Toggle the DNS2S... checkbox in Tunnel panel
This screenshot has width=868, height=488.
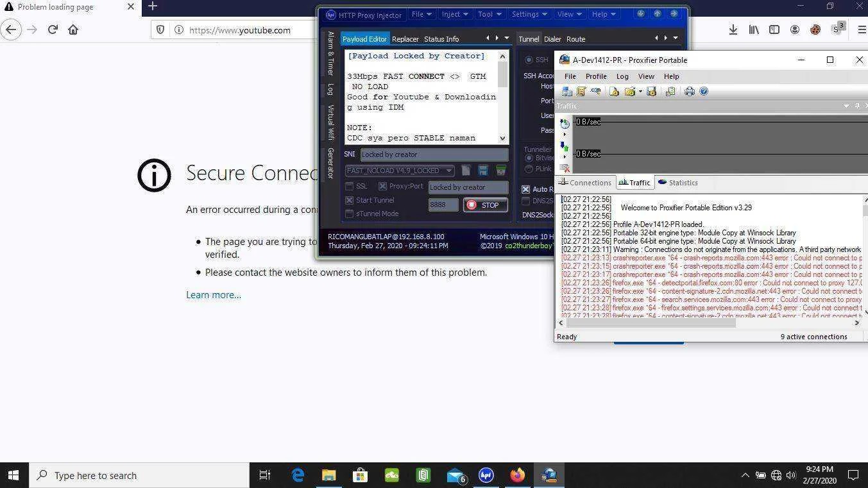pyautogui.click(x=525, y=201)
